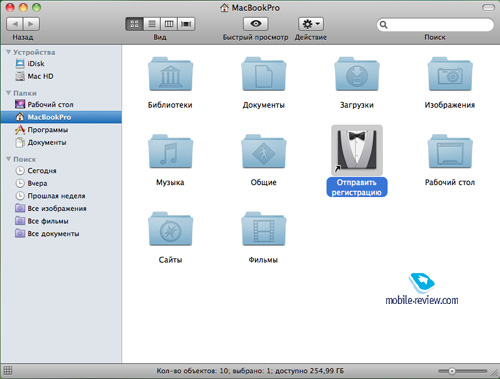Switch to icon view mode
Viewport: 500px width, 379px height.
tap(134, 24)
